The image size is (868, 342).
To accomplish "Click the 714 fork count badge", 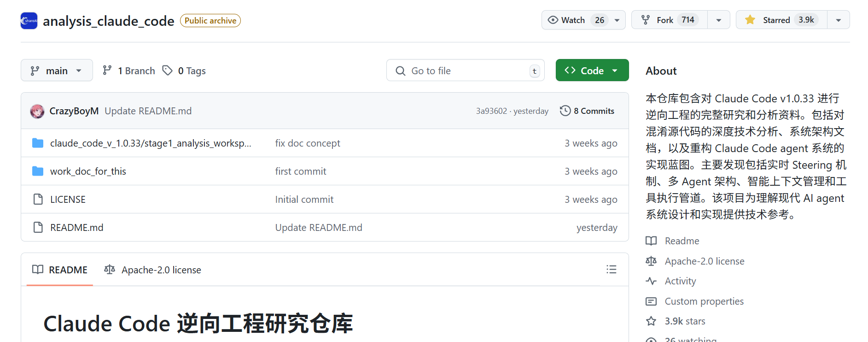I will click(688, 20).
